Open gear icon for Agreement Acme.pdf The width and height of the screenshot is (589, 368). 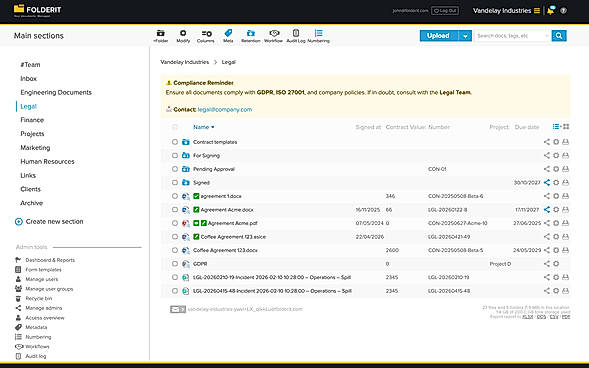[556, 223]
